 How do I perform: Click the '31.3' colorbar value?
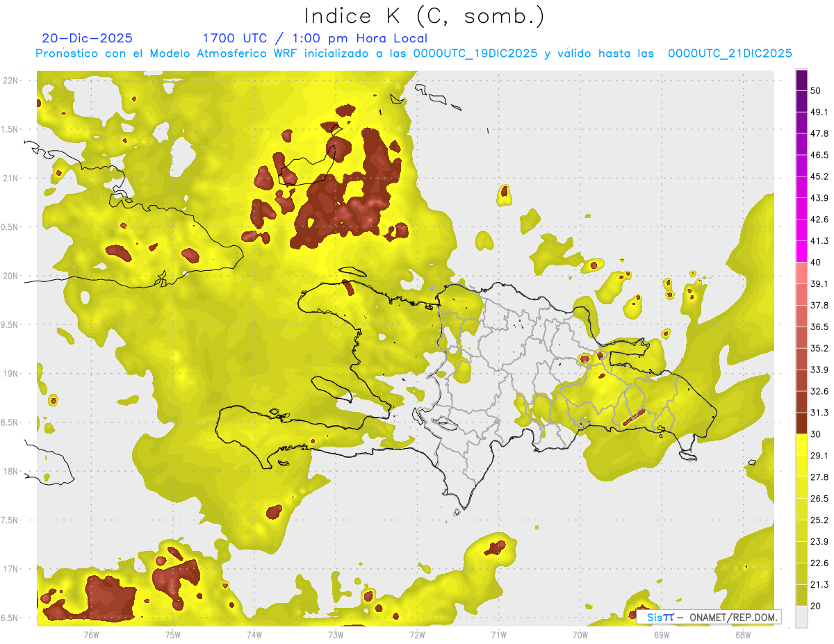[819, 413]
